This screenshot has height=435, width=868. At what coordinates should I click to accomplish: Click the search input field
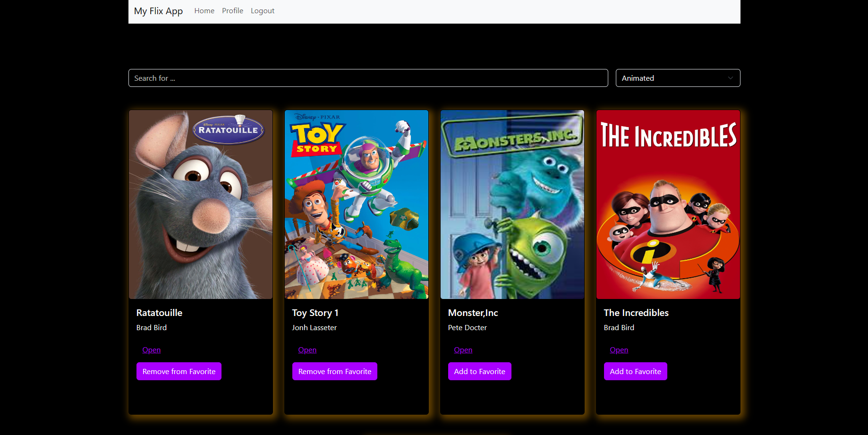(x=368, y=78)
